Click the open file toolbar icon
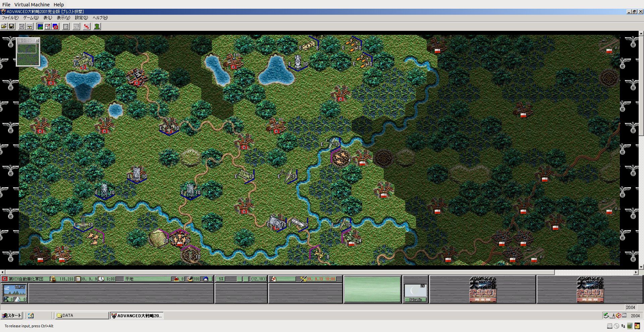 4,26
